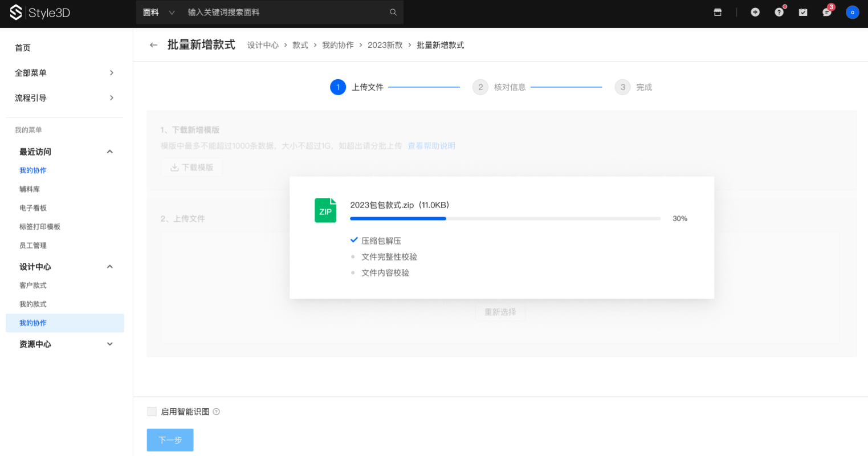Expand the 全部菜单 submenu
Viewport: 868px width, 456px height.
click(x=111, y=73)
